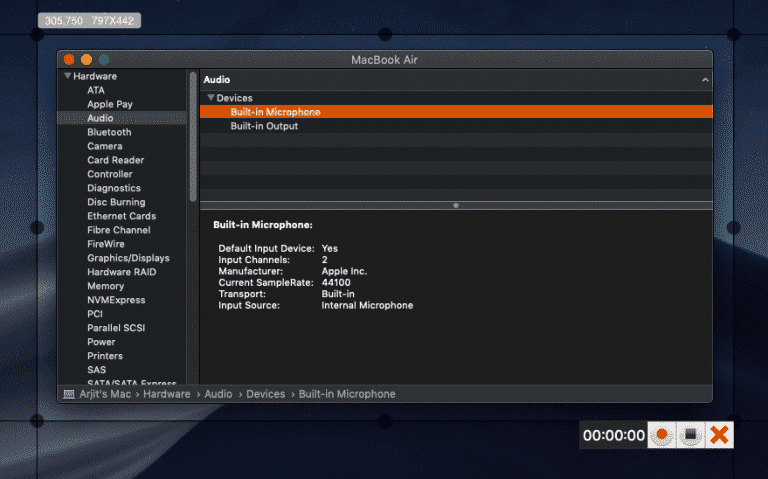The image size is (768, 479).
Task: Open Diagnostics in the sidebar
Action: point(114,188)
